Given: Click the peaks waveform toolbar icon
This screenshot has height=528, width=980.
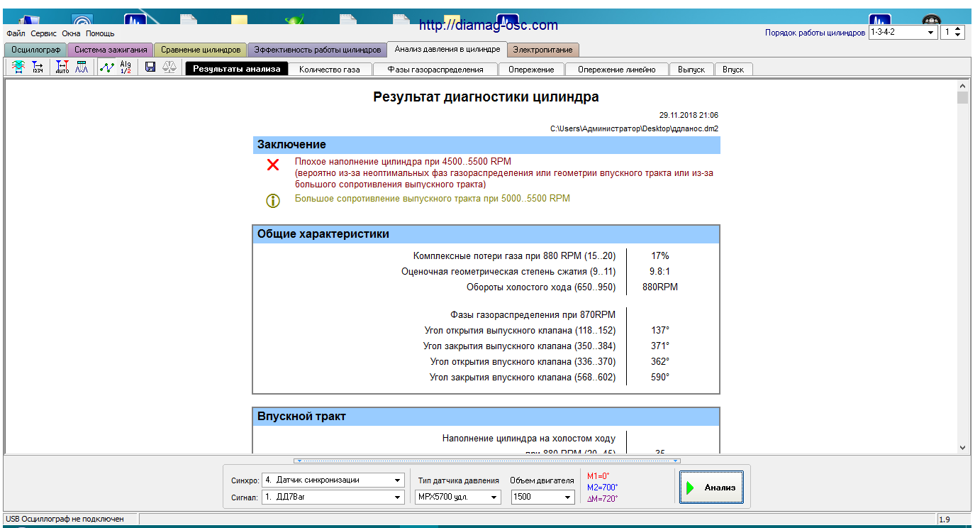Looking at the screenshot, I should [82, 67].
